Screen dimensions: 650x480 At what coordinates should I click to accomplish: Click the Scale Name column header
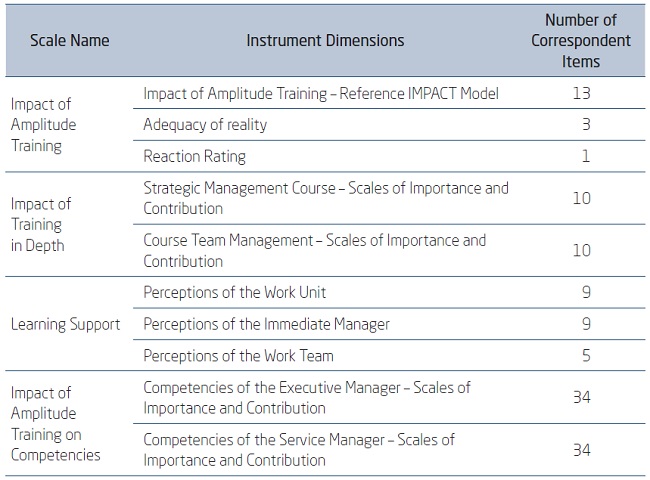(69, 41)
